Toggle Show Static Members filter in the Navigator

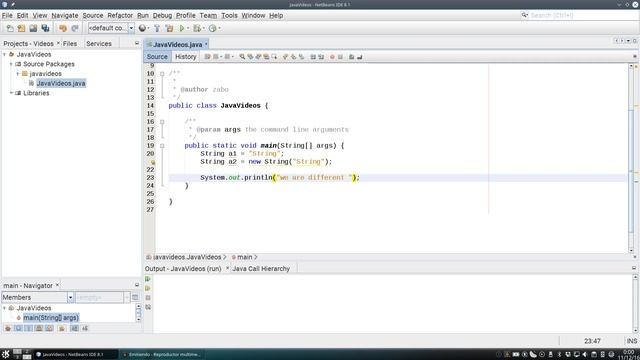coord(28,328)
